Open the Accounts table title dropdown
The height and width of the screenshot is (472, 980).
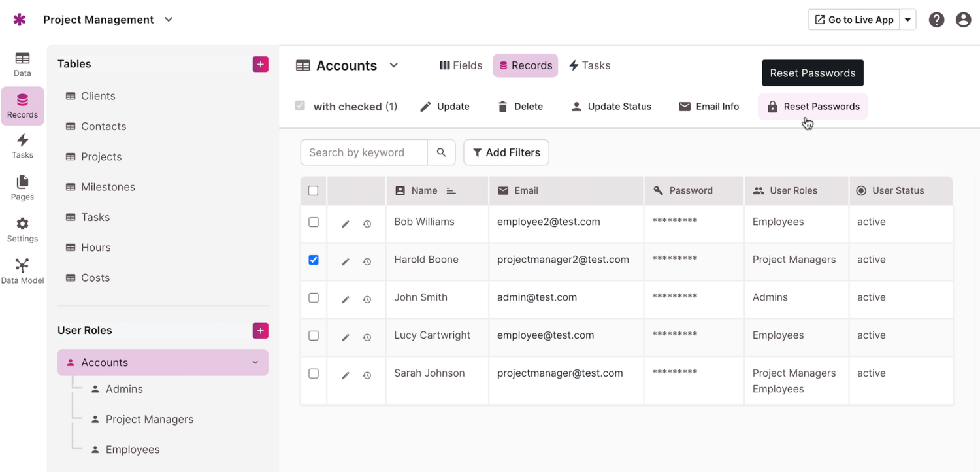(393, 65)
